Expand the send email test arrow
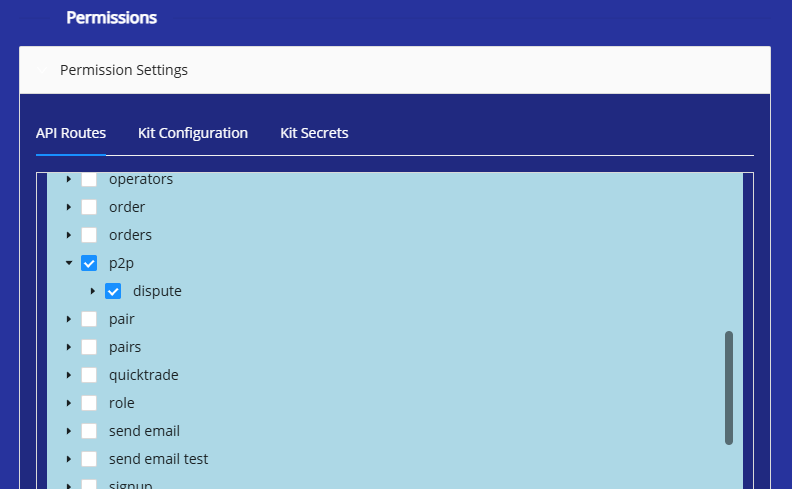 pyautogui.click(x=69, y=459)
